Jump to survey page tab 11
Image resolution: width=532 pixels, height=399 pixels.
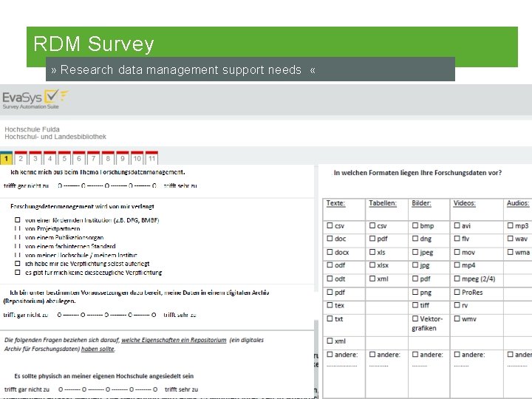tap(152, 158)
